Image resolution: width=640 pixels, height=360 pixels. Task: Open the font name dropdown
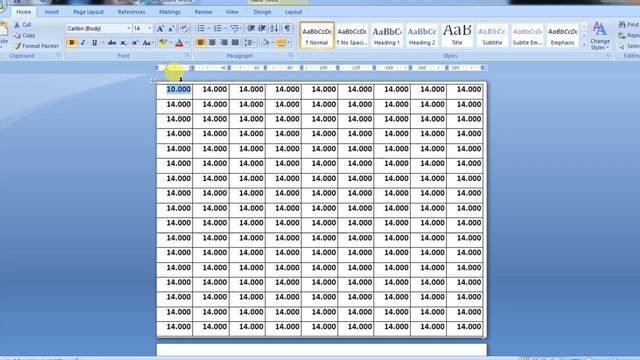click(129, 29)
